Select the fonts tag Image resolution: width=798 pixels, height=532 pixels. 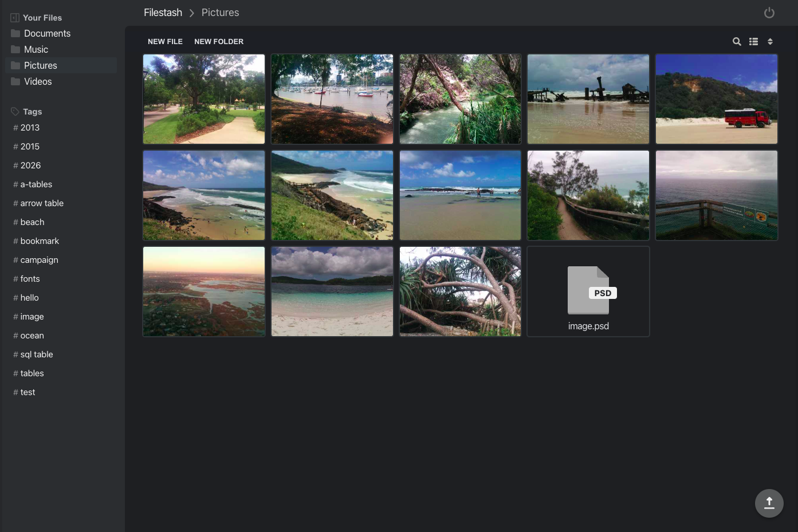[26, 279]
